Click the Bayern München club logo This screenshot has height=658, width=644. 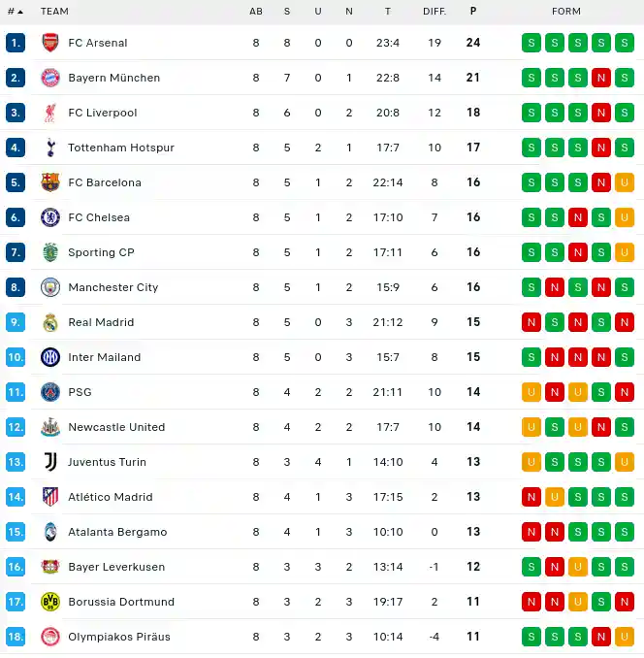coord(50,78)
